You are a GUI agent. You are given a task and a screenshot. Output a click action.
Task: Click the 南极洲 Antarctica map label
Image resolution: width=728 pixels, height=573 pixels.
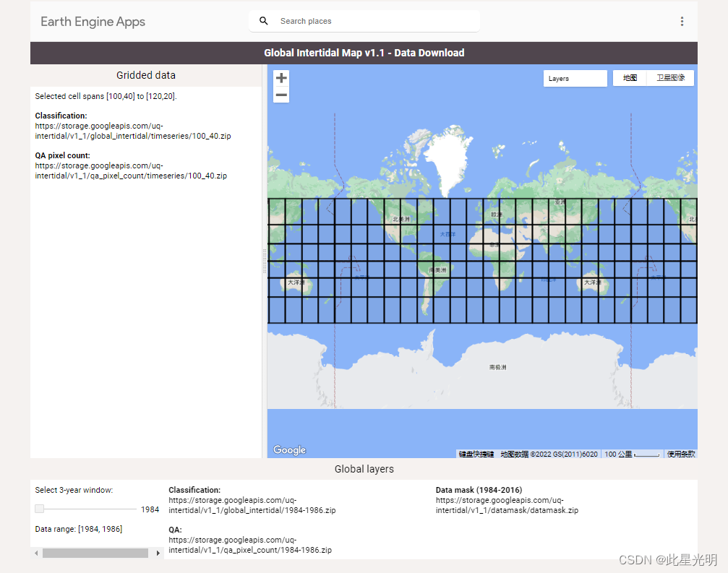click(497, 367)
